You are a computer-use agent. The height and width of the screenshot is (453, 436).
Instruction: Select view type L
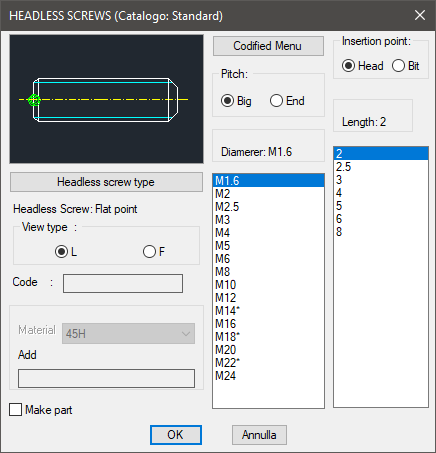(66, 252)
